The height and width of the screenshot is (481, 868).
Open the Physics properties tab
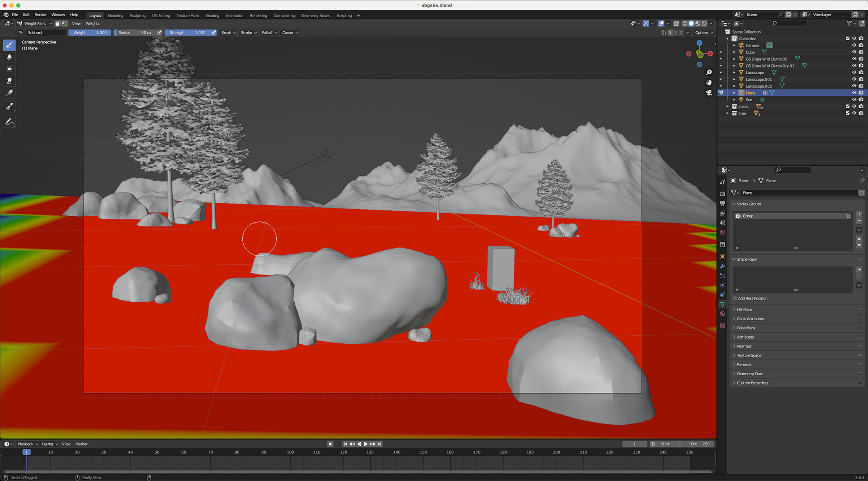pos(722,285)
